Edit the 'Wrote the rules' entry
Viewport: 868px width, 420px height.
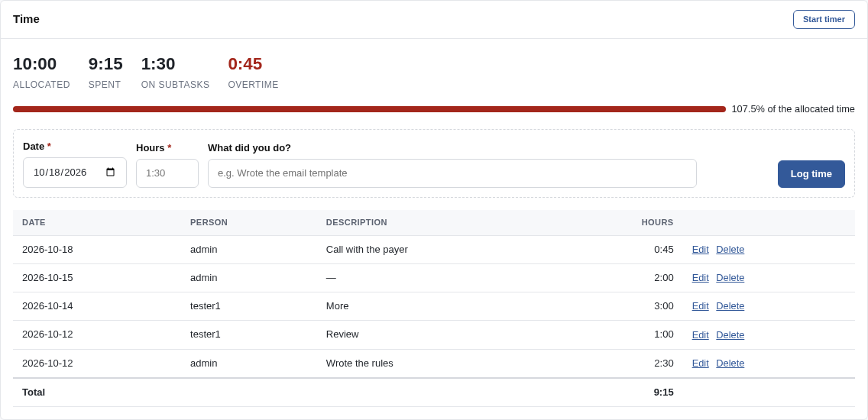(700, 363)
